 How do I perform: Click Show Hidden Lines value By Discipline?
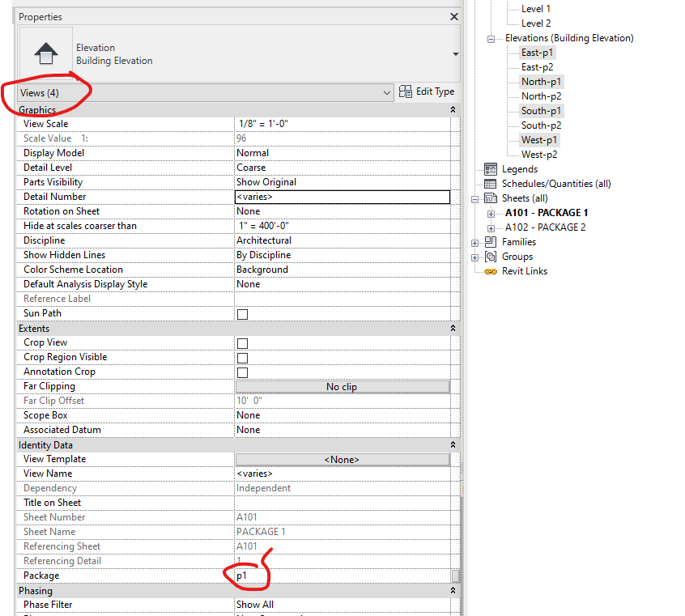[342, 255]
